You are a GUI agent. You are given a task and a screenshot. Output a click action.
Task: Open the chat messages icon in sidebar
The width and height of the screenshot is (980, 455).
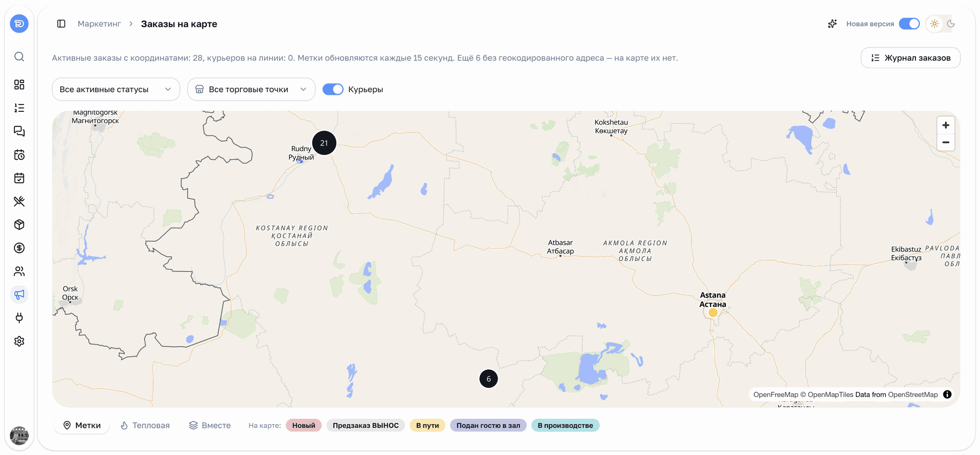[x=19, y=132]
